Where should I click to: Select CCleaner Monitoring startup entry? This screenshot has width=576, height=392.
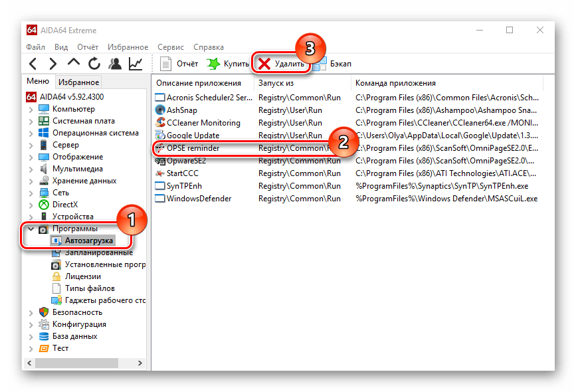(x=203, y=123)
